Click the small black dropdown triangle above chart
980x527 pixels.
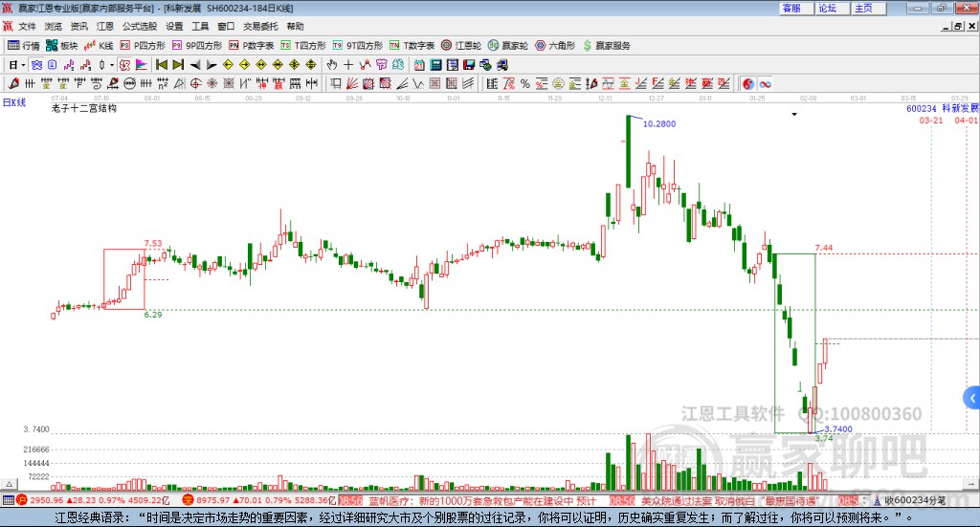pos(794,114)
